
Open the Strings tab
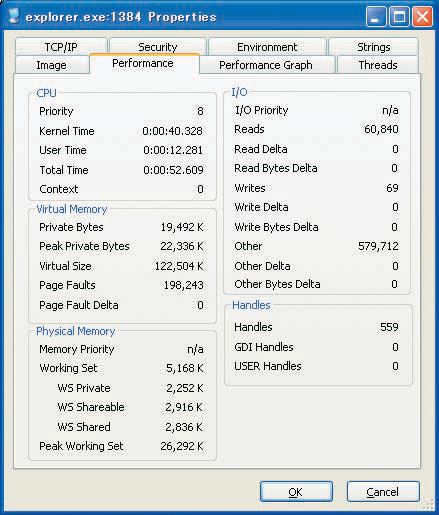pyautogui.click(x=373, y=47)
